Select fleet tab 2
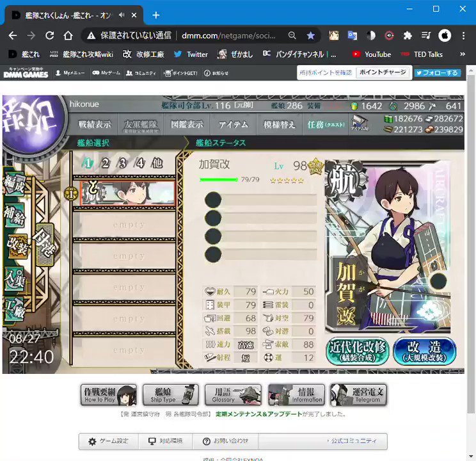 click(105, 163)
